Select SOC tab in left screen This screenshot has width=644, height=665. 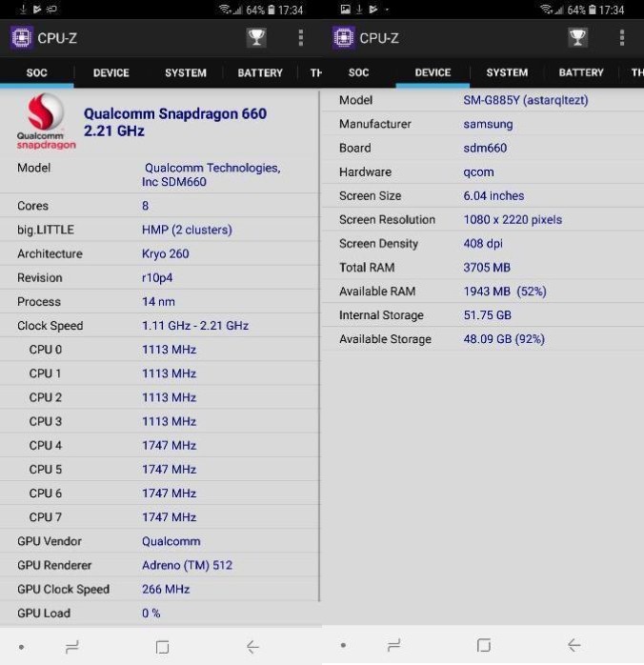[x=37, y=73]
